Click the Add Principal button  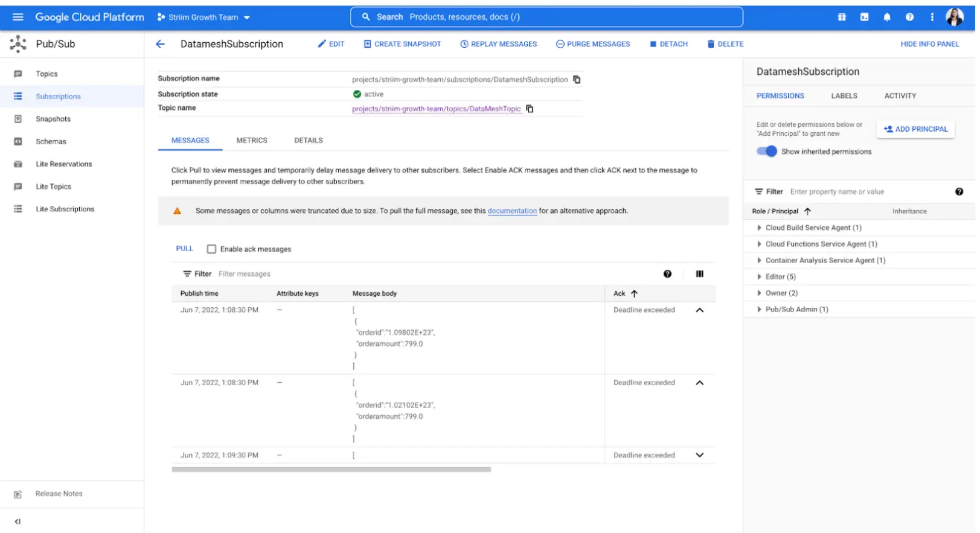pyautogui.click(x=915, y=129)
